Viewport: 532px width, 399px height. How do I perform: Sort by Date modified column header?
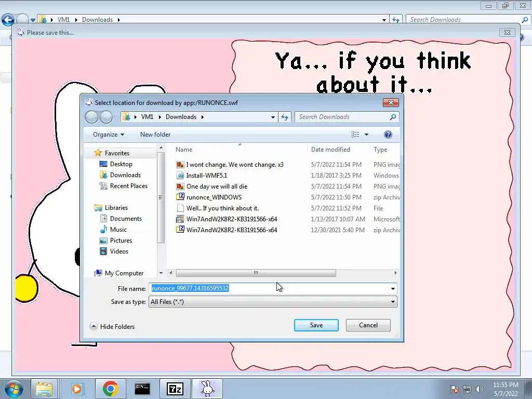pos(339,150)
